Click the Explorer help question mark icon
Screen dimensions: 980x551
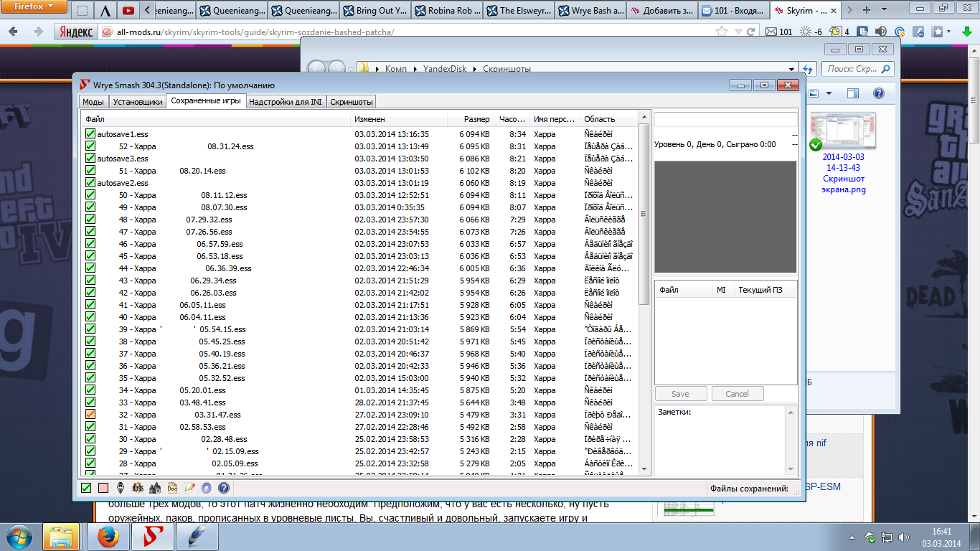tap(878, 94)
